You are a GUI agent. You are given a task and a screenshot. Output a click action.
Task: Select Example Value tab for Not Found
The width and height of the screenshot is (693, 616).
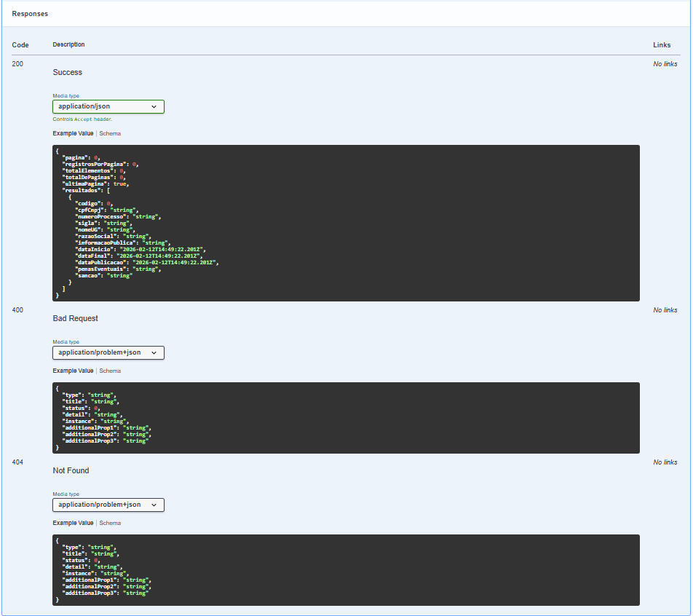point(73,523)
